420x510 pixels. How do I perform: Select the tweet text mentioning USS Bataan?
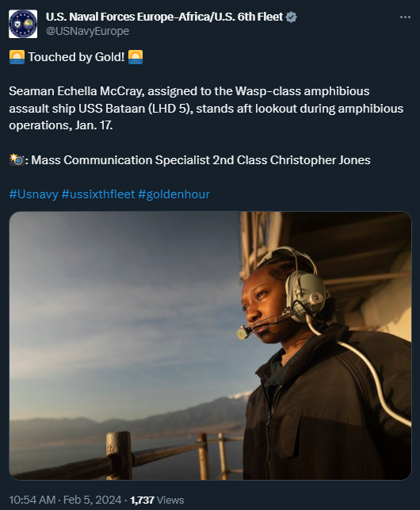(206, 109)
